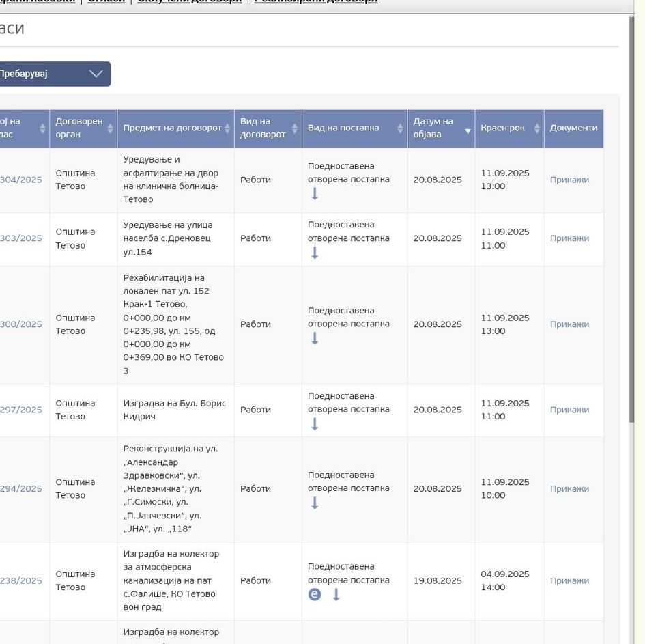Click 'Поедноставена отворена постапка' text in row 303/2025
The image size is (645, 644).
348,232
